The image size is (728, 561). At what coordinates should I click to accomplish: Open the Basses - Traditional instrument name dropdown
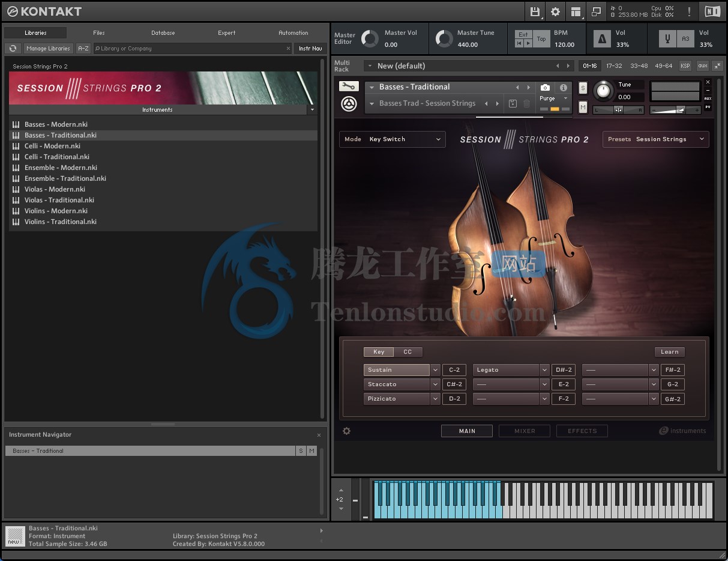372,88
